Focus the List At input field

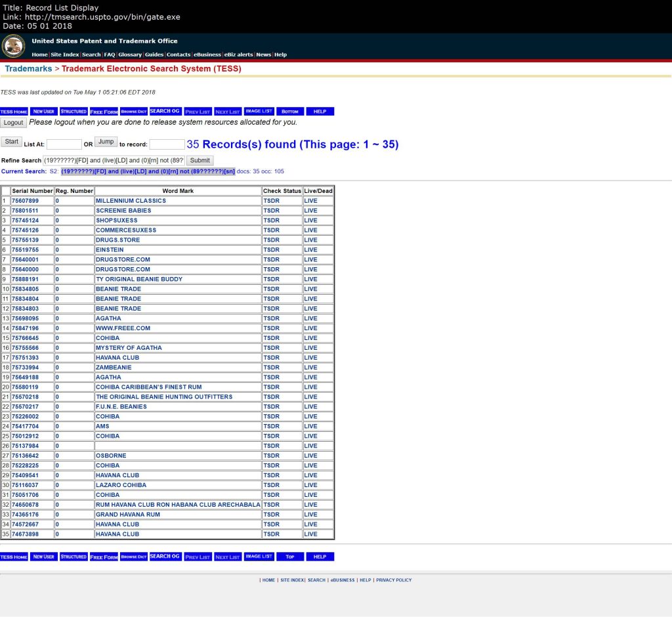click(64, 144)
